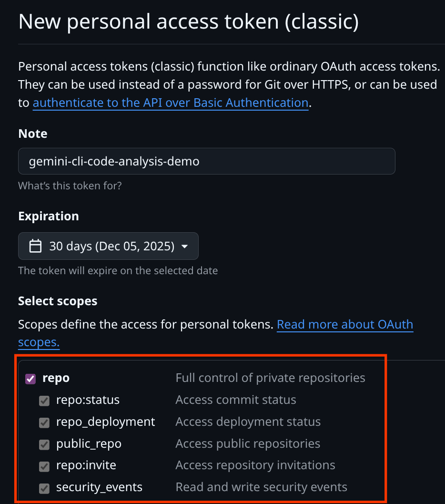This screenshot has height=504, width=445.
Task: Click the "repo:invite" scope label
Action: coord(86,465)
